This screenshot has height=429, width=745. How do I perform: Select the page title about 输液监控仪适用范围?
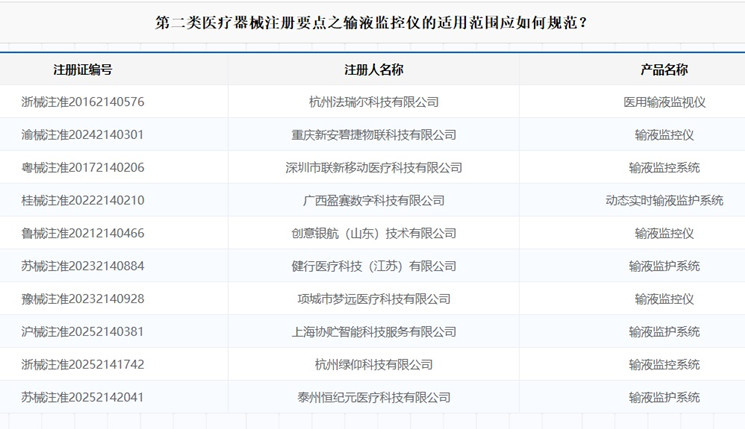click(x=371, y=21)
